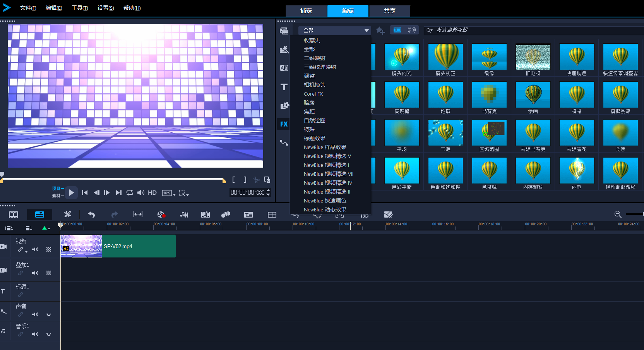Image resolution: width=644 pixels, height=350 pixels.
Task: Open the Title library T icon
Action: tap(284, 87)
